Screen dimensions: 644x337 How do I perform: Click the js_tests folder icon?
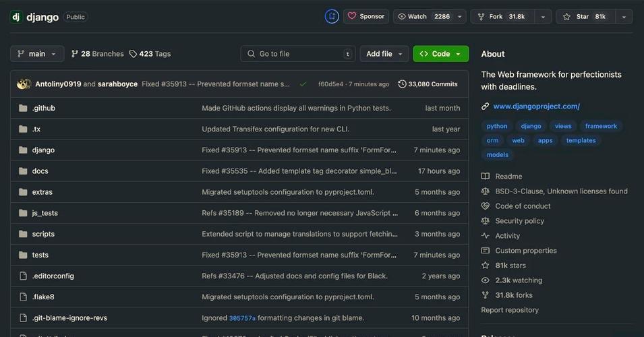coord(24,212)
